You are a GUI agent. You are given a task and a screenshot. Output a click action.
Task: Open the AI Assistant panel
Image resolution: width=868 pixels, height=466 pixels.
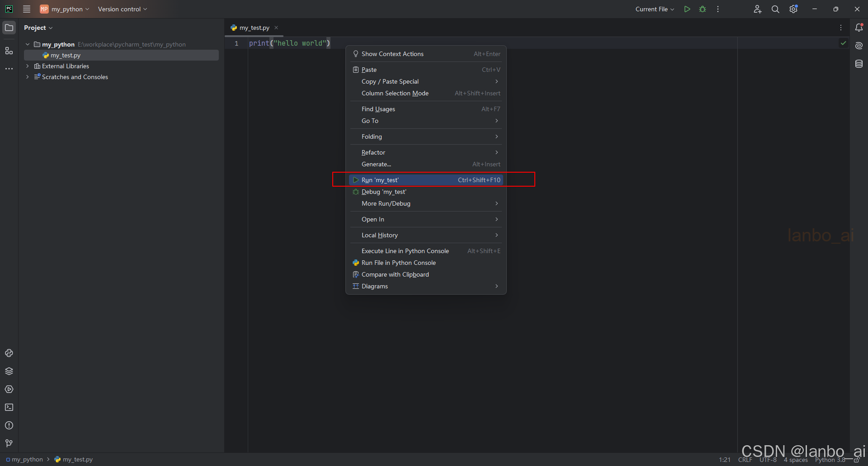pos(859,45)
